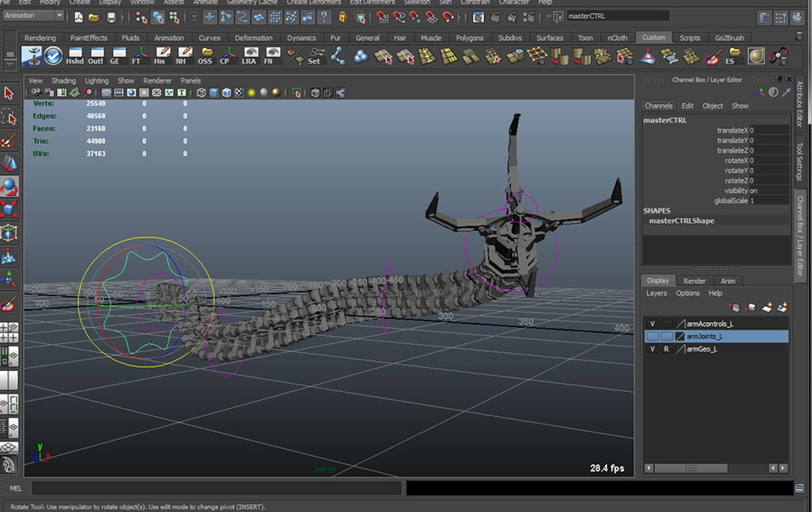Open the Layers menu in Layer Editor
This screenshot has width=812, height=512.
pyautogui.click(x=656, y=293)
